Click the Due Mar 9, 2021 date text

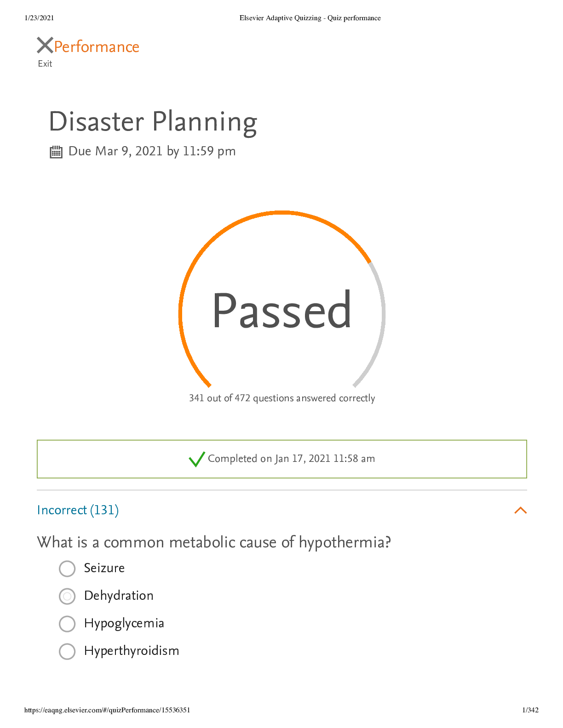pyautogui.click(x=152, y=151)
